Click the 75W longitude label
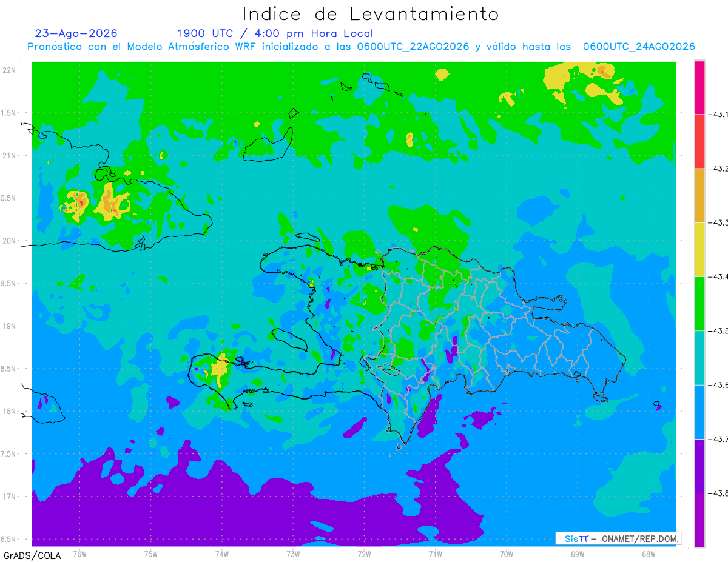 coord(150,554)
